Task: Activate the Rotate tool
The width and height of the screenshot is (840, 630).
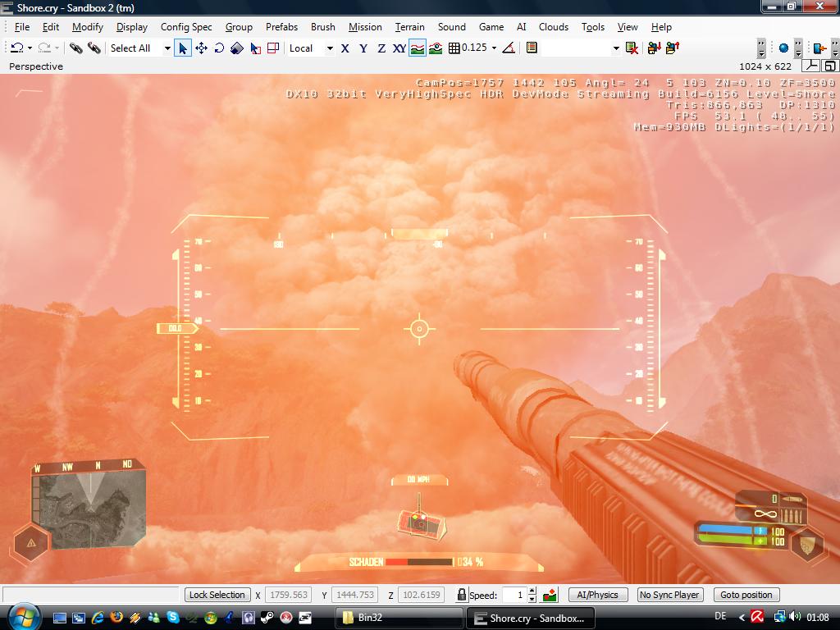Action: (219, 48)
